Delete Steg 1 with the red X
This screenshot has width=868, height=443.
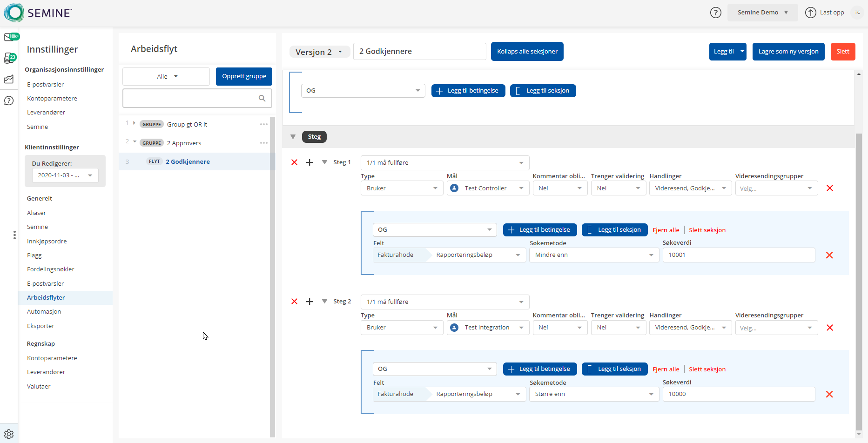294,162
